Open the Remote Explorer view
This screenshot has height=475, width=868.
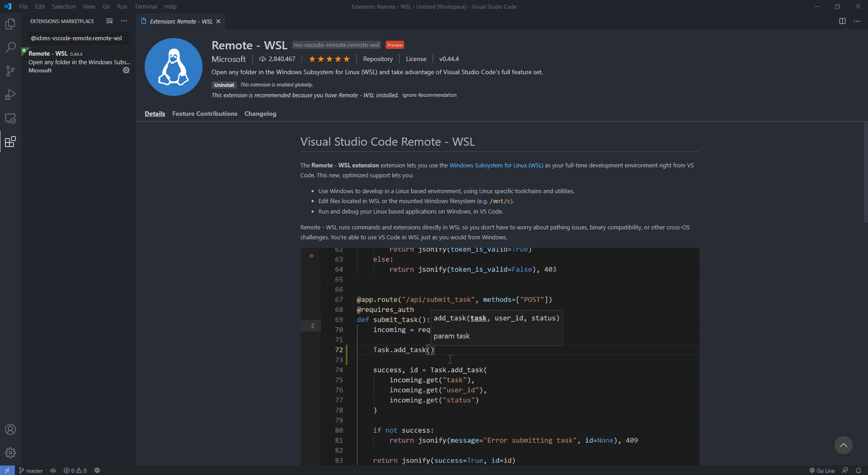click(x=10, y=119)
